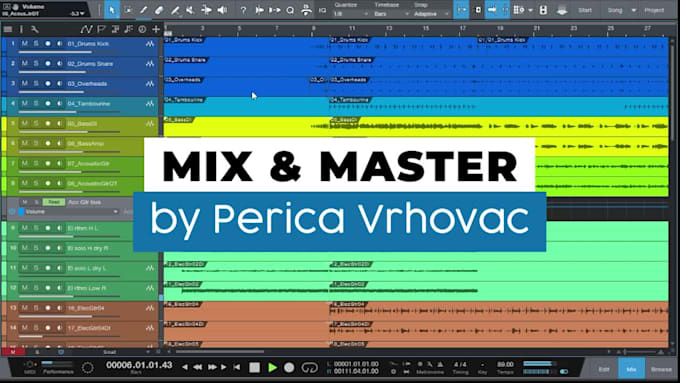Open the tempo track note icon

[128, 29]
